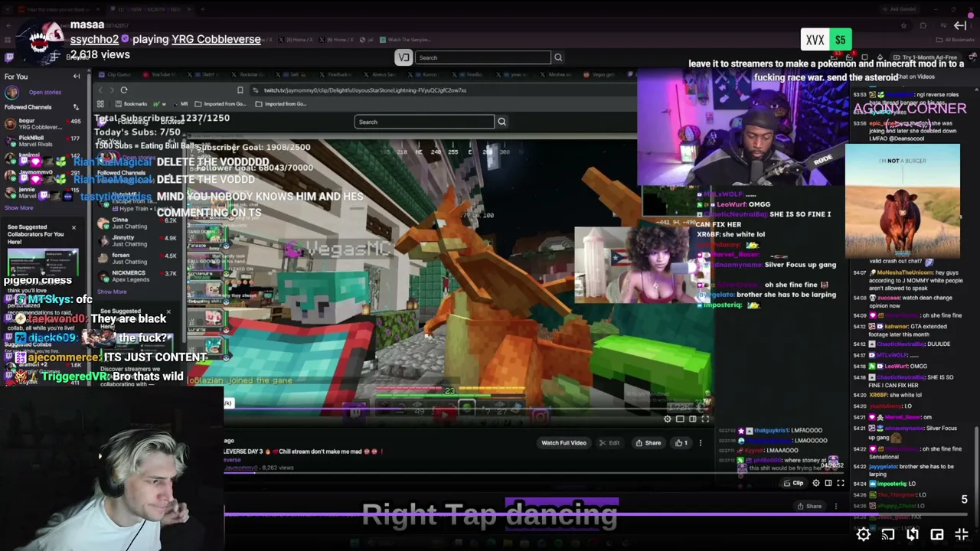The width and height of the screenshot is (980, 551).
Task: Cast the video to another device
Action: tap(888, 535)
